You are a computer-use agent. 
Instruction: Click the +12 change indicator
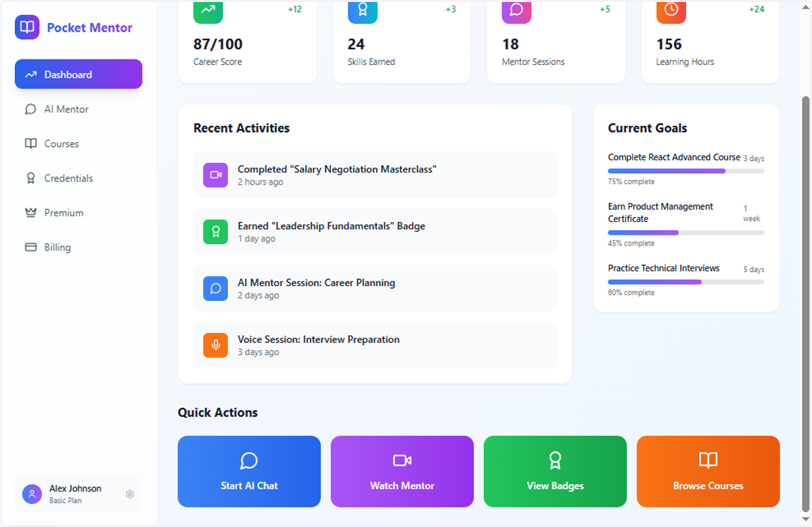point(294,9)
